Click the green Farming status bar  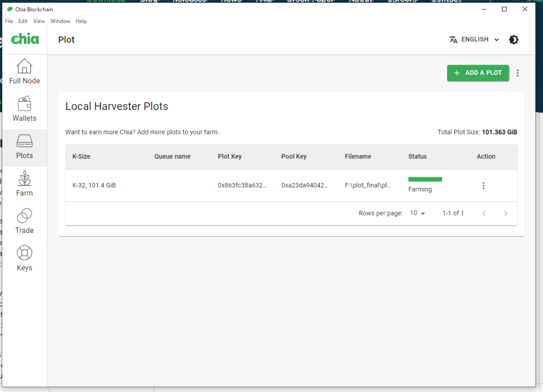(x=425, y=179)
